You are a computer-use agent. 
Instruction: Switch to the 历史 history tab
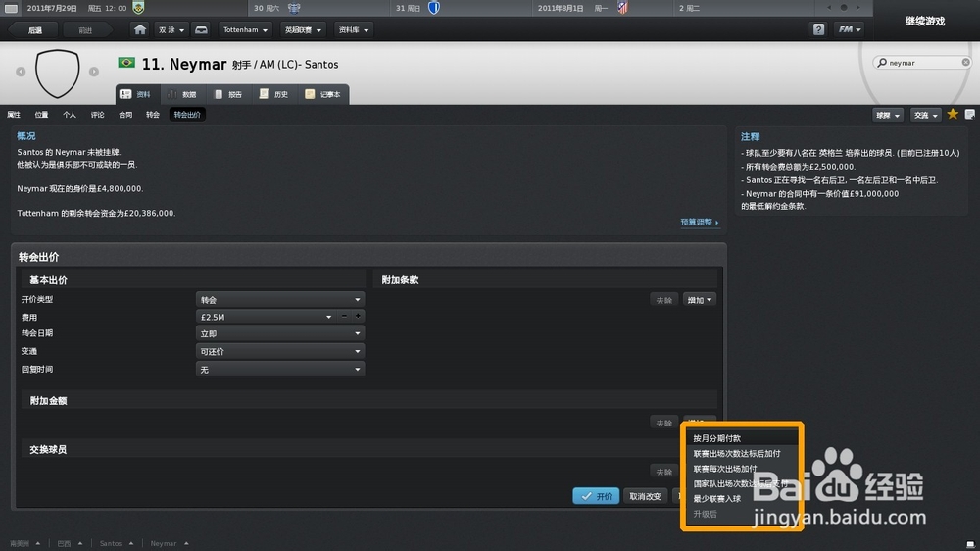(275, 94)
